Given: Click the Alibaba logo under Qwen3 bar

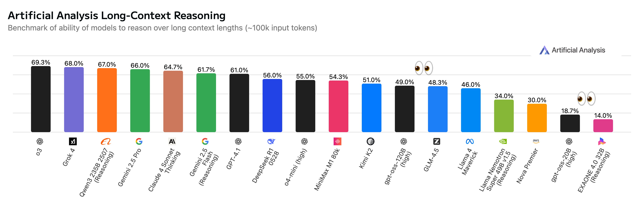Looking at the screenshot, I should [106, 142].
